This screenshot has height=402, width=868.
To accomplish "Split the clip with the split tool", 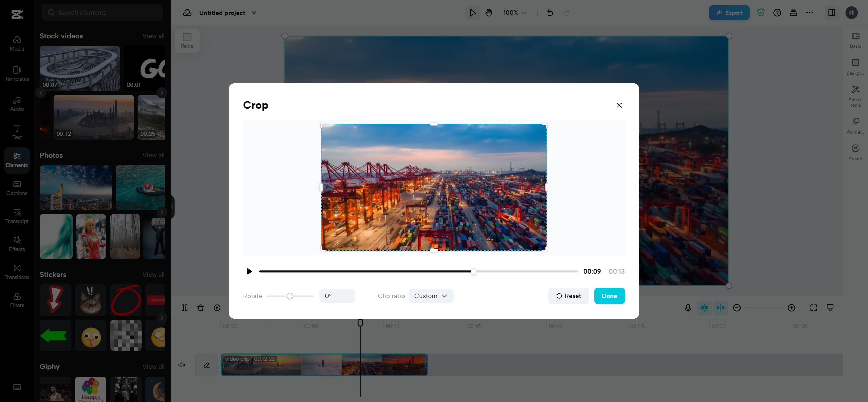I will point(185,308).
